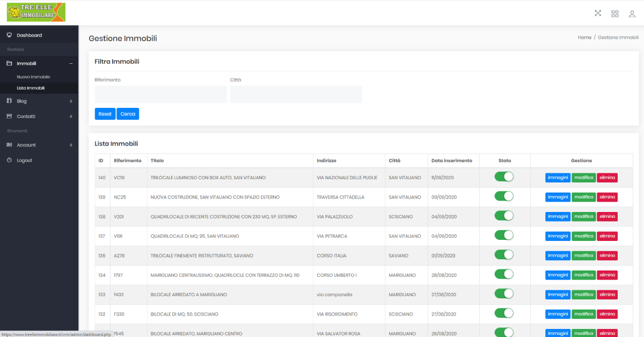
Task: Open immagini for the F330 property
Action: [558, 314]
